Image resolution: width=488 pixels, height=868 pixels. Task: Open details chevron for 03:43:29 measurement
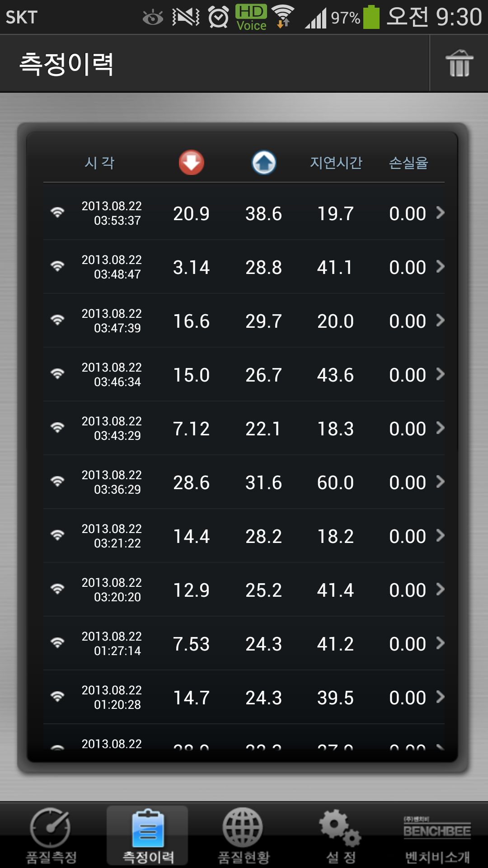tap(440, 428)
